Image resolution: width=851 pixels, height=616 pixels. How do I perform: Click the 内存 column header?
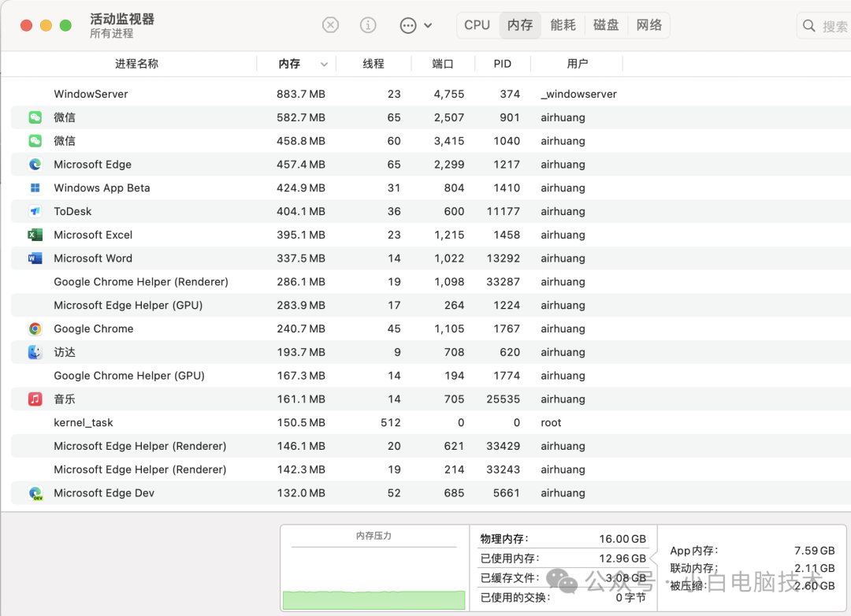coord(289,64)
